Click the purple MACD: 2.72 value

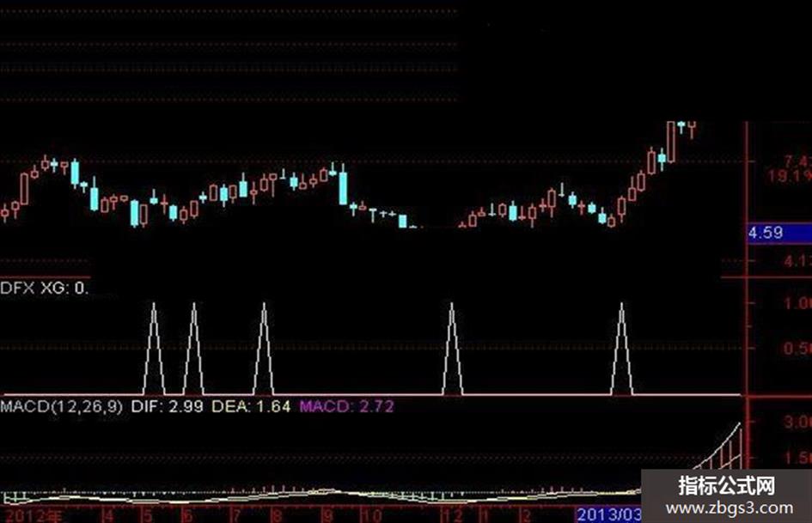346,406
